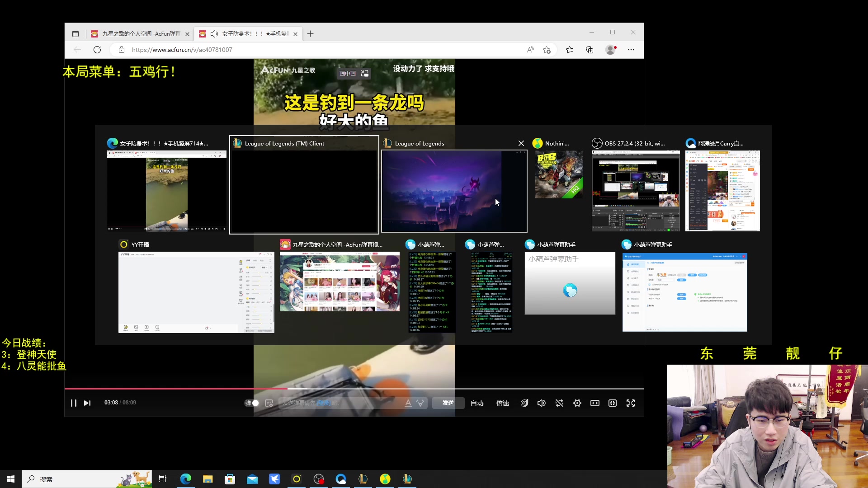Close the League of Legends window thumbnail
Viewport: 868px width, 488px height.
coord(521,143)
